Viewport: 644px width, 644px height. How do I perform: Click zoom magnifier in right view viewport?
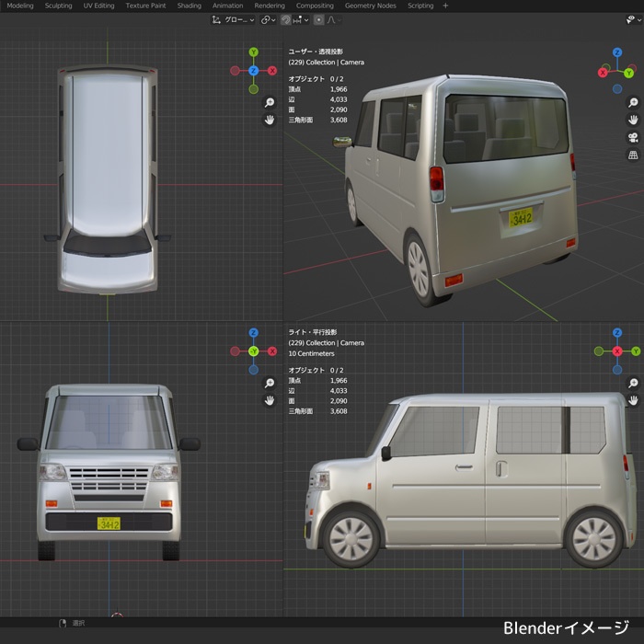click(x=633, y=383)
